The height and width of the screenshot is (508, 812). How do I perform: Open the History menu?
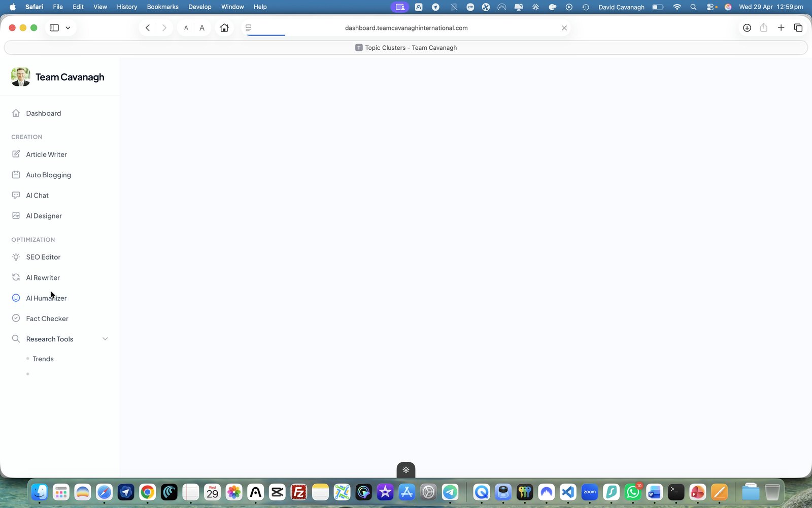coord(127,7)
